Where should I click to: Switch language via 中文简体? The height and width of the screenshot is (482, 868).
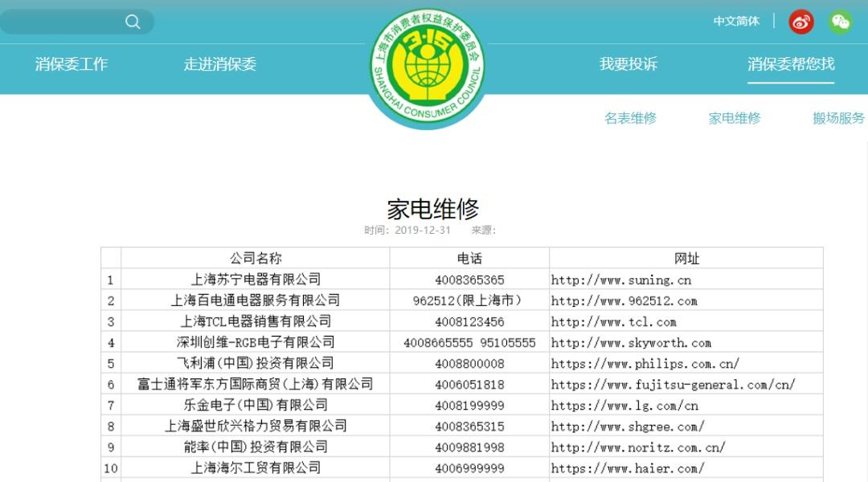pos(736,21)
